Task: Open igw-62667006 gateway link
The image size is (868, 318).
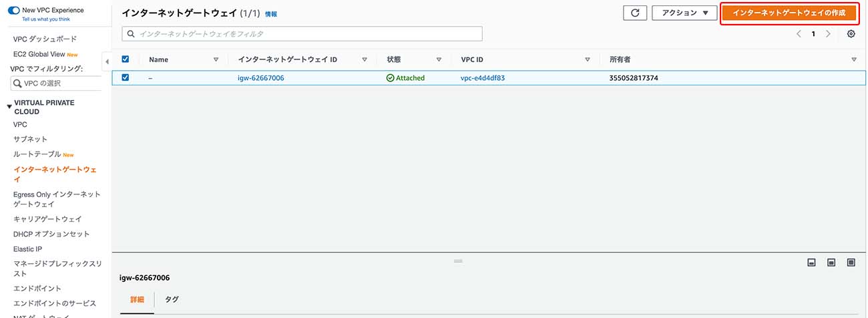Action: 260,78
